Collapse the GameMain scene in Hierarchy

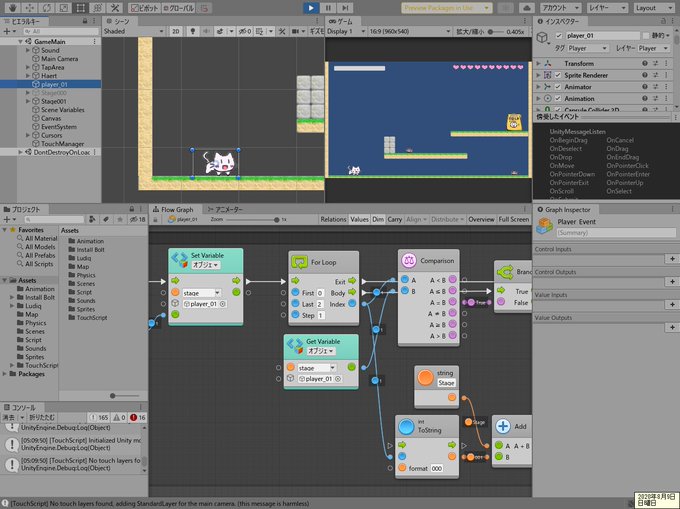[20, 41]
